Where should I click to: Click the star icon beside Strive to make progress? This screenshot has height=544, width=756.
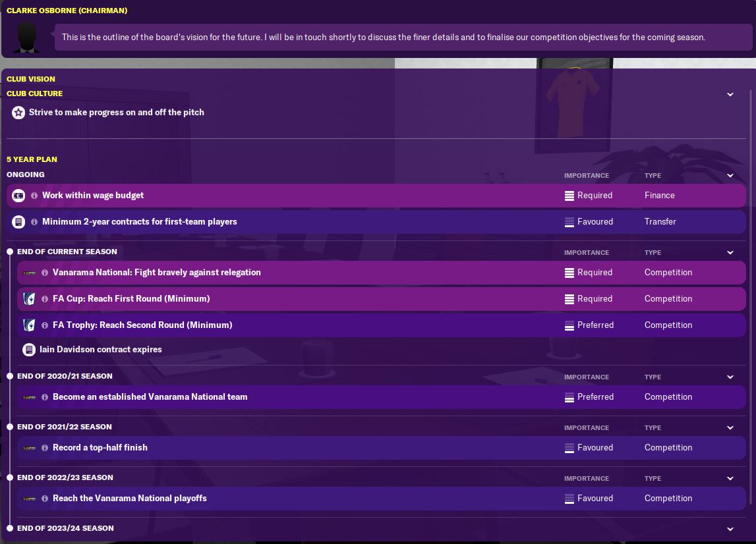(x=18, y=113)
